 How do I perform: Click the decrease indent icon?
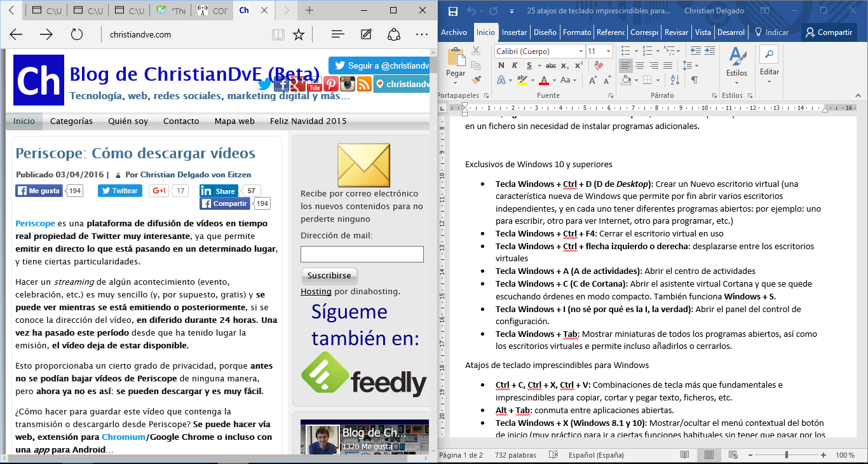point(695,51)
